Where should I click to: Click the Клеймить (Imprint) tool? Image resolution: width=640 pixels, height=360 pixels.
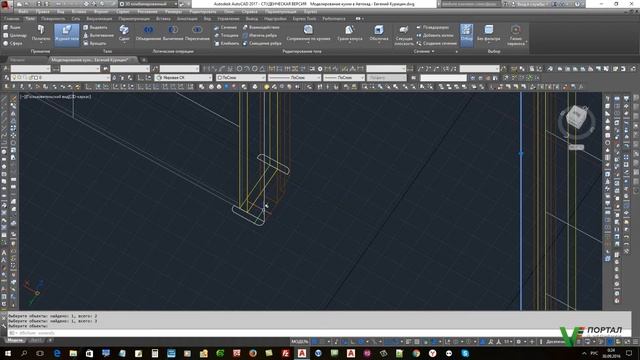point(227,43)
